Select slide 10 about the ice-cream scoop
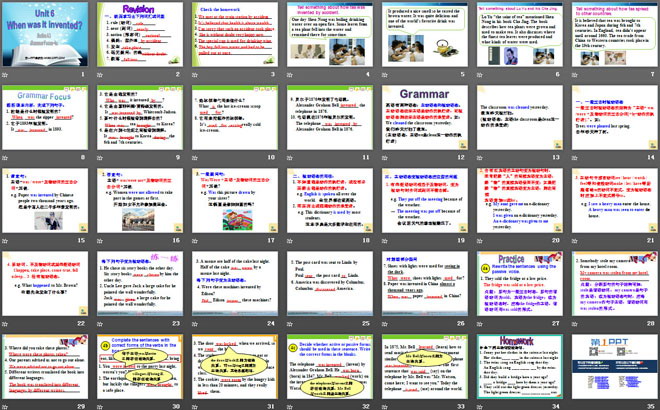 [235, 117]
